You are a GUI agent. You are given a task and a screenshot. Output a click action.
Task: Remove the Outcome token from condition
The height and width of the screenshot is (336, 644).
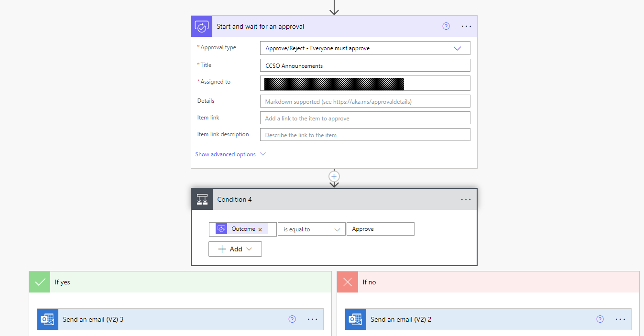point(260,229)
